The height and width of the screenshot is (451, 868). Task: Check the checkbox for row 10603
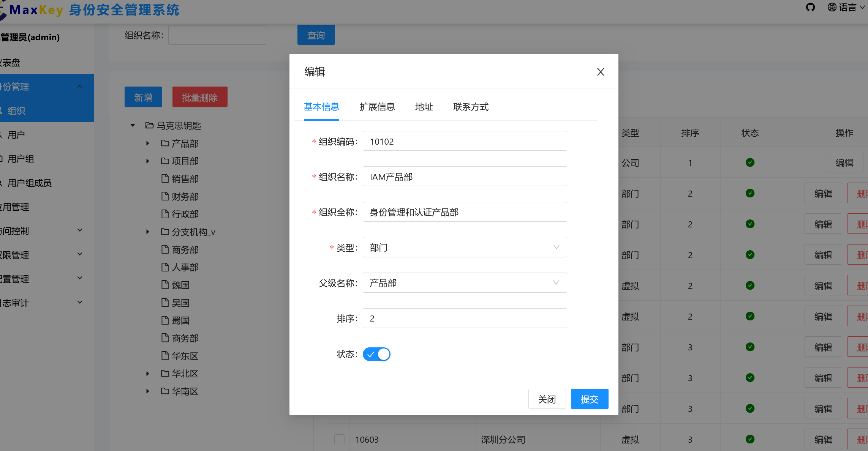[339, 439]
